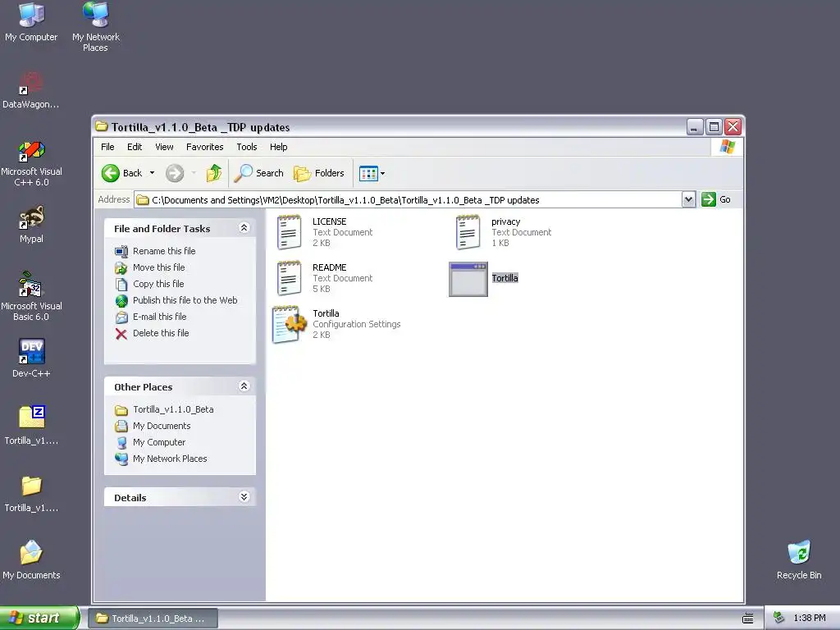Expand the Details panel
The image size is (840, 630).
coord(244,496)
